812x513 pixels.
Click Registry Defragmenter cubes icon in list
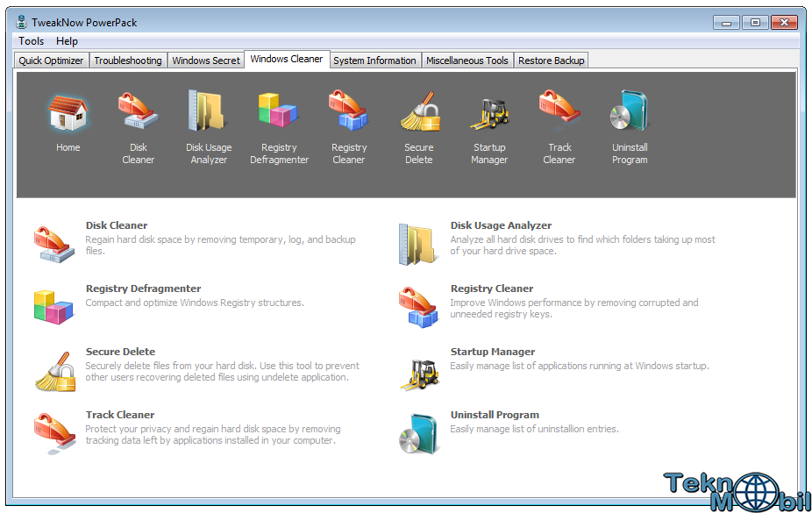[53, 308]
